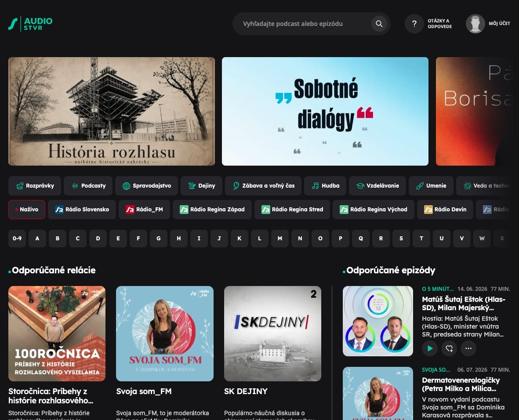Filter shows by letter G
The image size is (519, 420).
[x=159, y=238]
